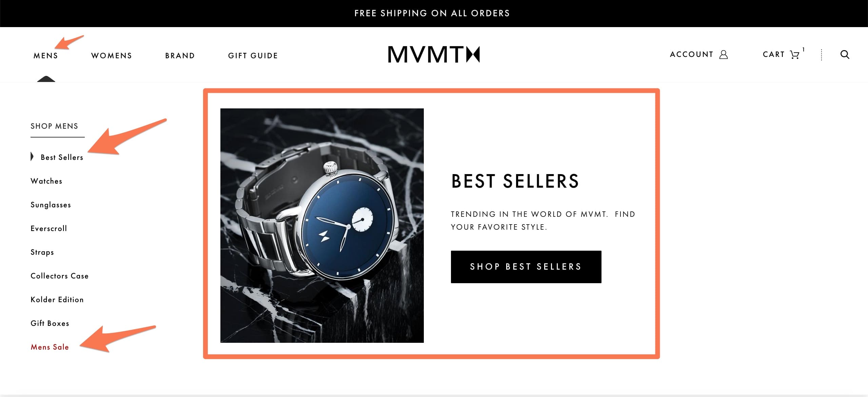Open the search magnifier icon
This screenshot has height=397, width=868.
pyautogui.click(x=845, y=55)
